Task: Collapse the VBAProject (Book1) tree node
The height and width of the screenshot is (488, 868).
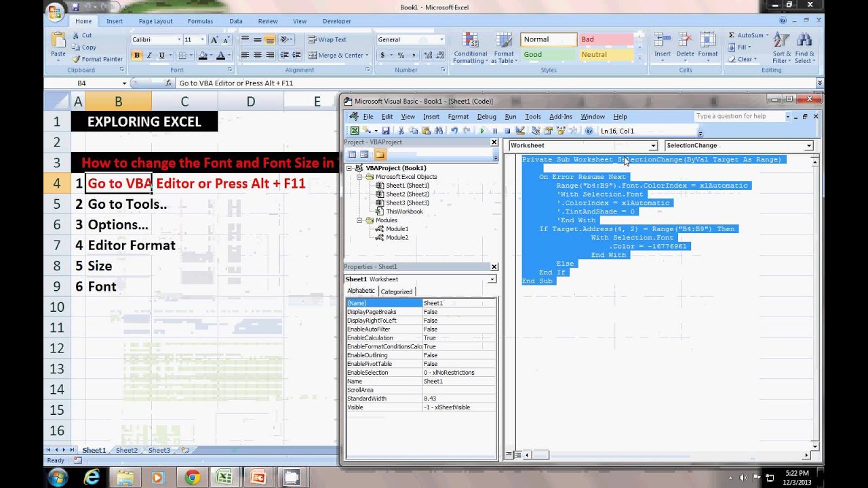Action: click(x=350, y=168)
